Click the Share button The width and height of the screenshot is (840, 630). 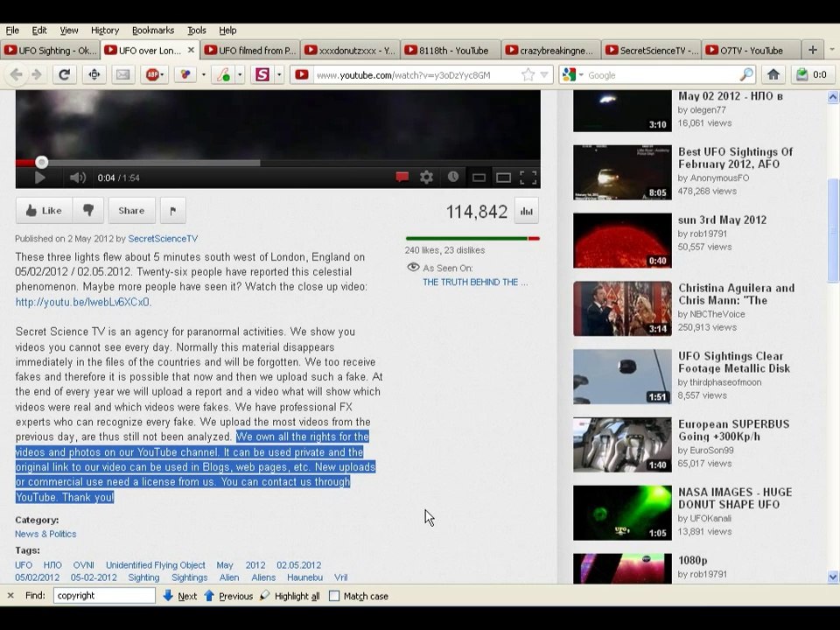point(131,211)
